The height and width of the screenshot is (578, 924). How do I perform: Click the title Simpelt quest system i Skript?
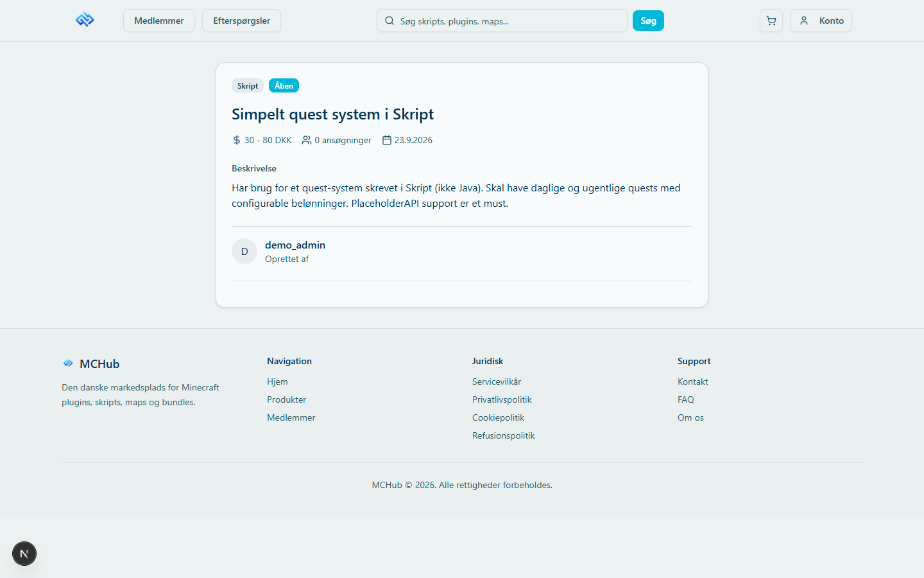tap(332, 114)
